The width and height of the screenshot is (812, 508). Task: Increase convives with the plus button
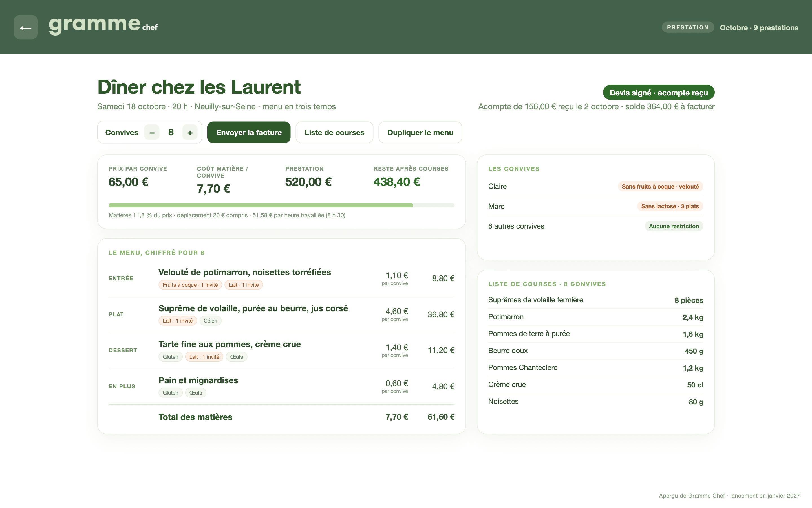(x=190, y=132)
